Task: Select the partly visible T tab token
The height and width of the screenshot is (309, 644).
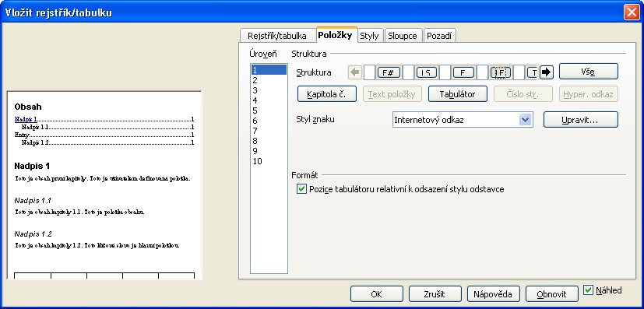Action: [533, 72]
